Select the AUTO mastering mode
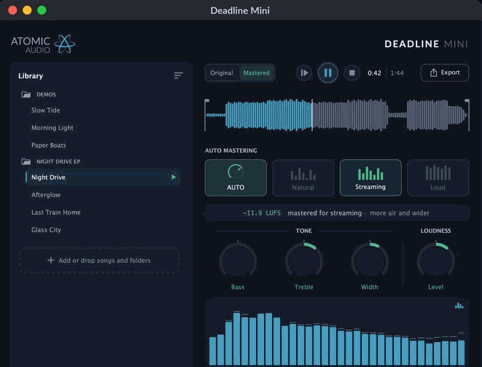Image resolution: width=482 pixels, height=367 pixels. (236, 178)
